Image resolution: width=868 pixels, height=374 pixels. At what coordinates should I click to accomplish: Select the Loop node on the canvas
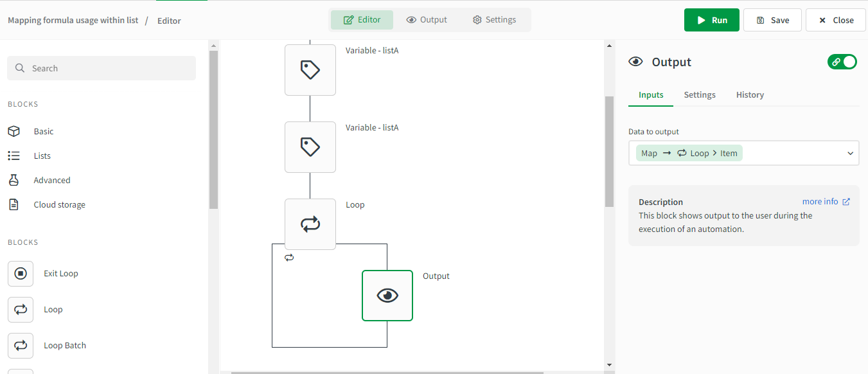(x=310, y=224)
